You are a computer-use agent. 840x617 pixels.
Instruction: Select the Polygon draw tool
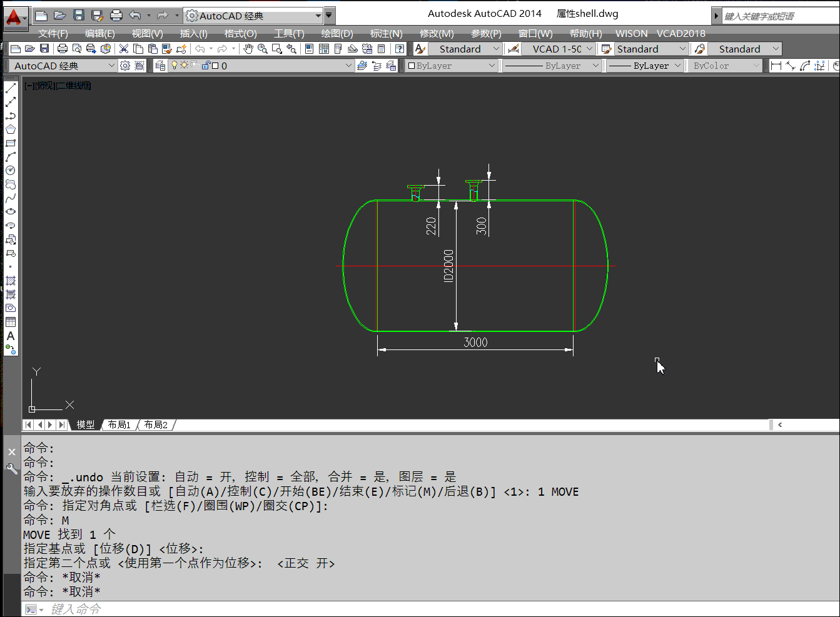[x=11, y=129]
